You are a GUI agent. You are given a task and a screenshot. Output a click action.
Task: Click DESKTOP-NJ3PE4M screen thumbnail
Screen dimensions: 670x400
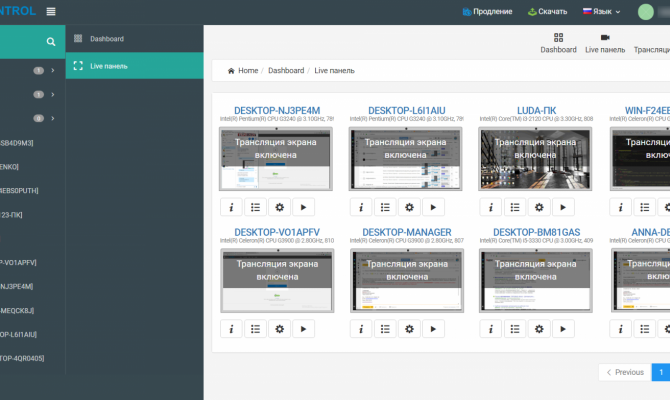[276, 159]
